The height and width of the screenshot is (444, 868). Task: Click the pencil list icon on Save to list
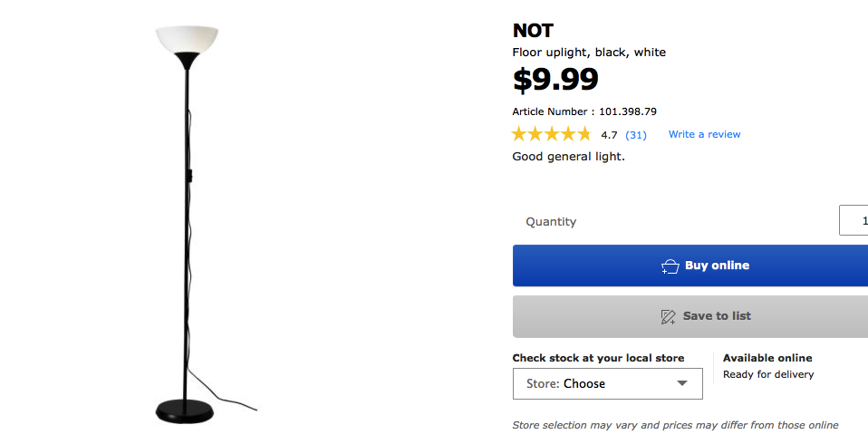coord(669,316)
